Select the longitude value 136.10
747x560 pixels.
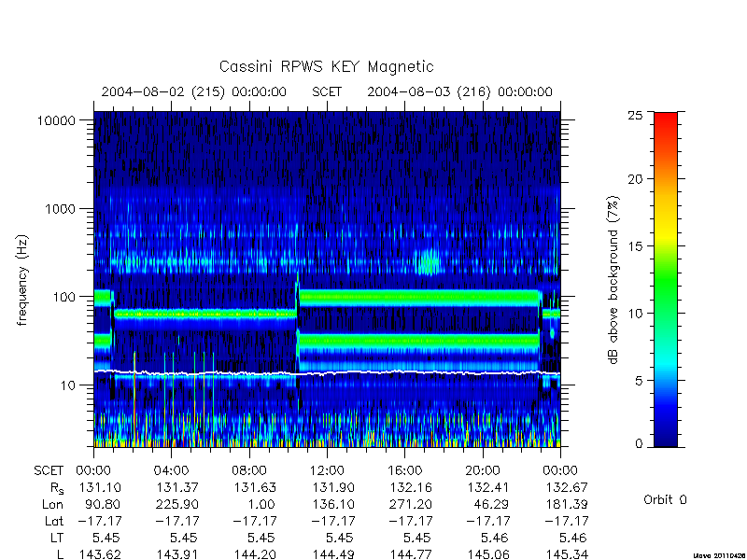[x=333, y=504]
